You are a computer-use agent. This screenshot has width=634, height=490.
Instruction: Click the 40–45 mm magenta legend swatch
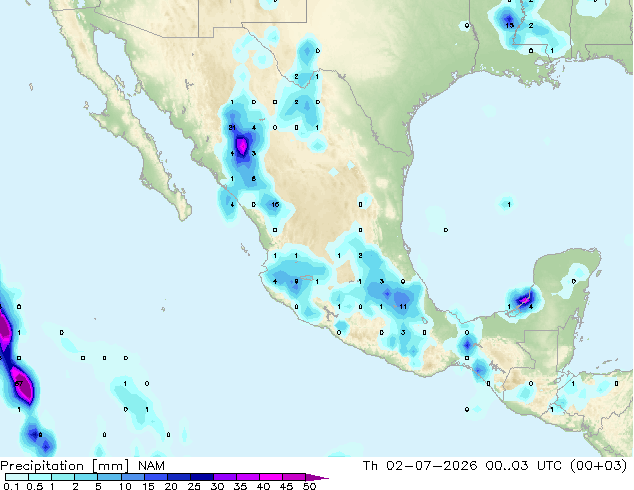[x=271, y=477]
